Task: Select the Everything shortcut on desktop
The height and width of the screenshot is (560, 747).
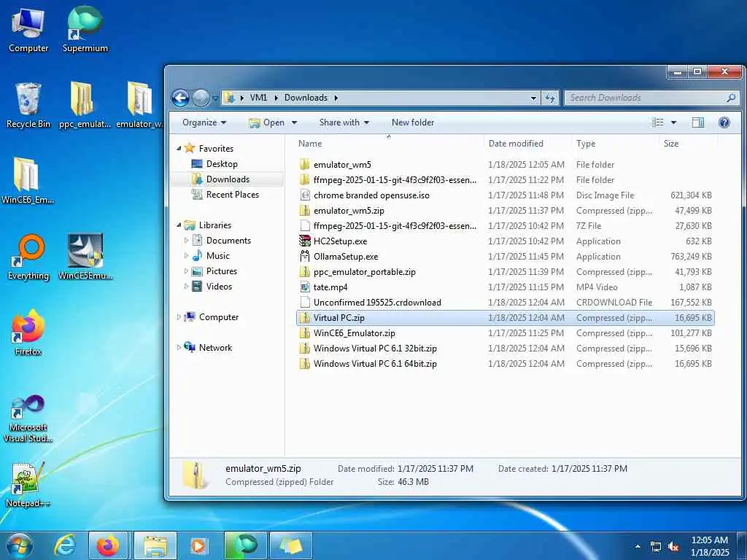Action: pos(28,257)
